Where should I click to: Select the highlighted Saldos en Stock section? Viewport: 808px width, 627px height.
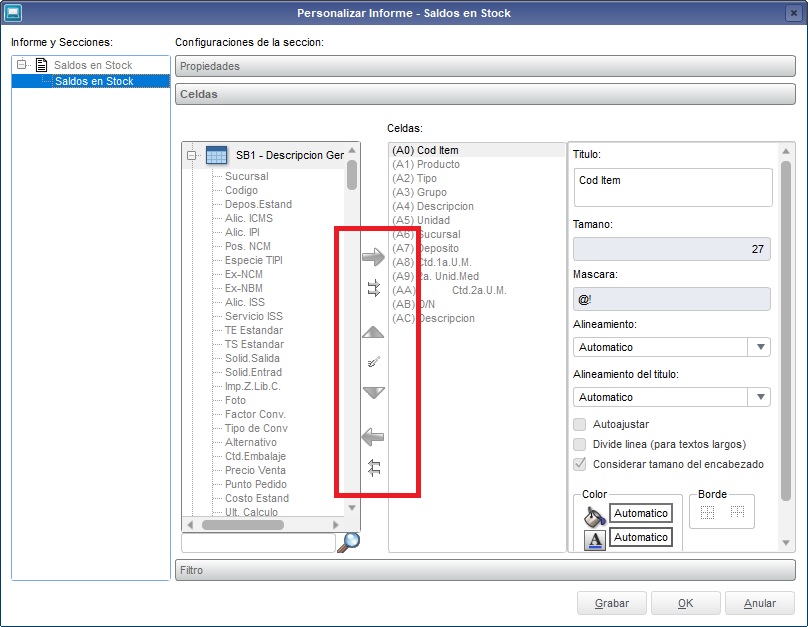[x=94, y=81]
